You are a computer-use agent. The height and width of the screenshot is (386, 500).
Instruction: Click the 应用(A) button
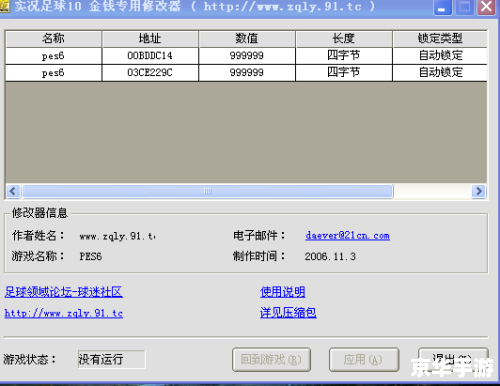click(364, 360)
